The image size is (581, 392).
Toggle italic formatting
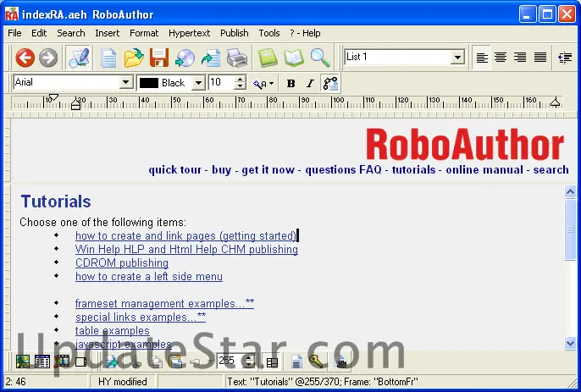tap(310, 83)
